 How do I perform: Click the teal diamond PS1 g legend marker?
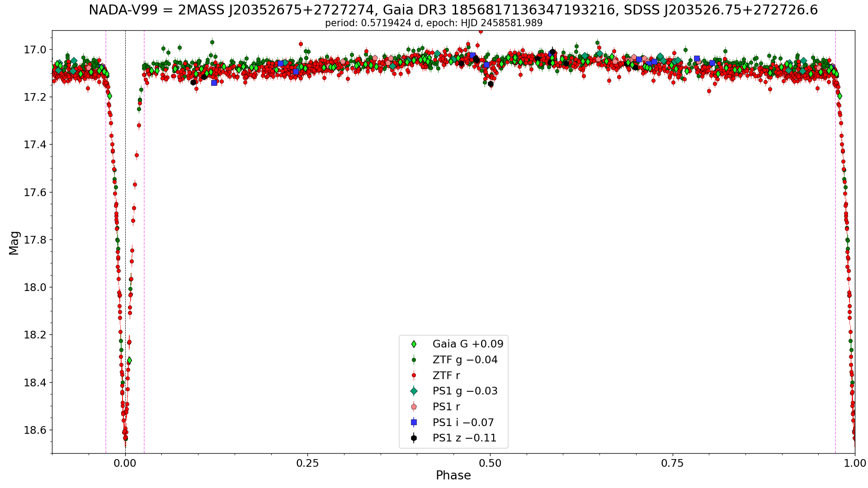click(x=414, y=391)
